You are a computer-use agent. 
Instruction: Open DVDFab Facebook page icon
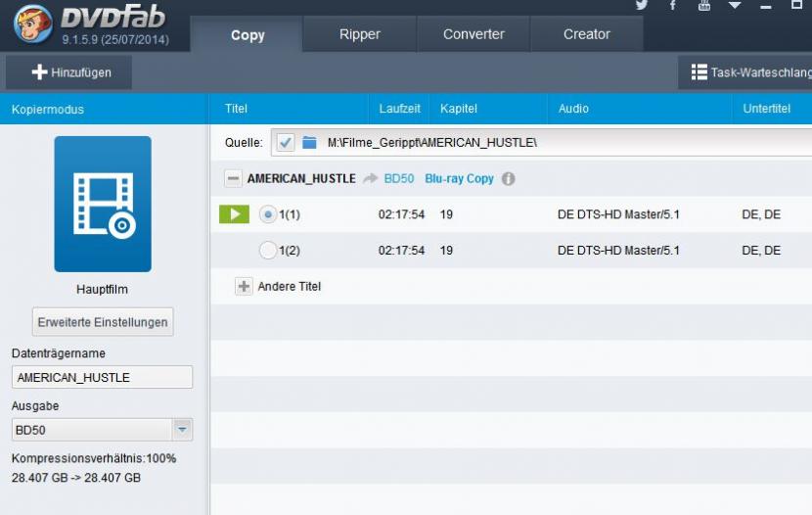point(673,6)
